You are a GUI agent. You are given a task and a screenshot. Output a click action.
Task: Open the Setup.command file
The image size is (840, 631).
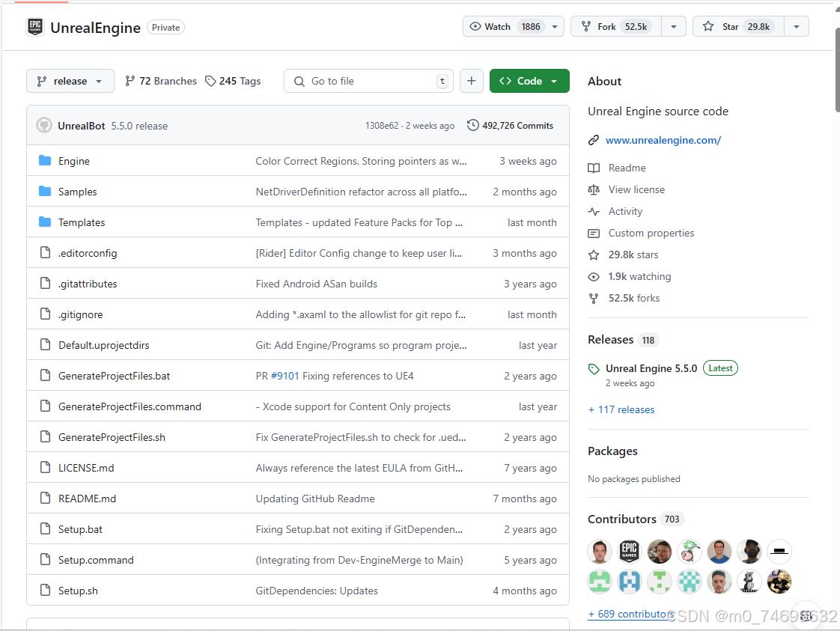tap(96, 560)
